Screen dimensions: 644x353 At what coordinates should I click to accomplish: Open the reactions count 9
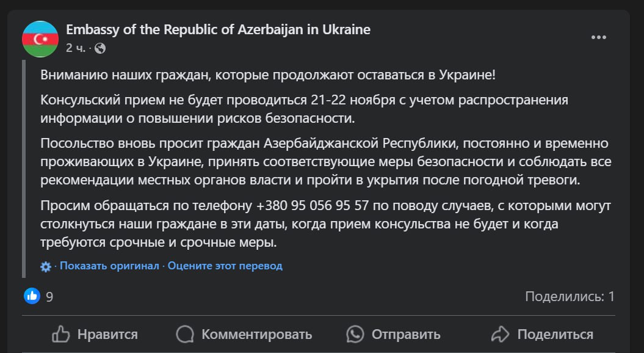click(x=49, y=297)
